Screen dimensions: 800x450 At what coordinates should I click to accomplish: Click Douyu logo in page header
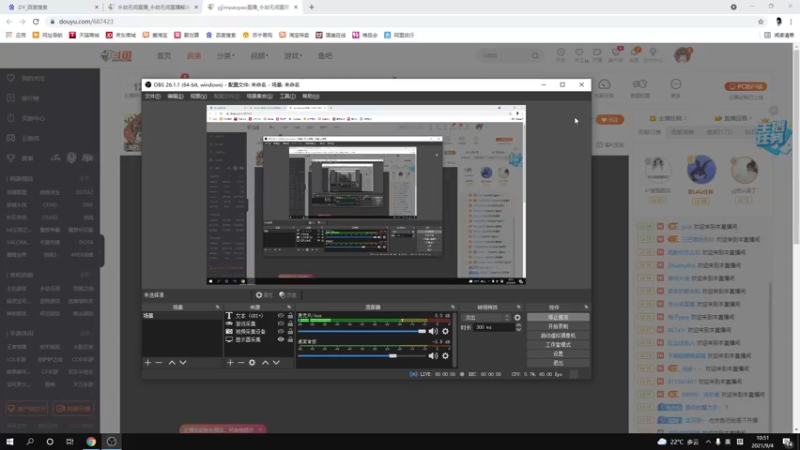pyautogui.click(x=116, y=56)
